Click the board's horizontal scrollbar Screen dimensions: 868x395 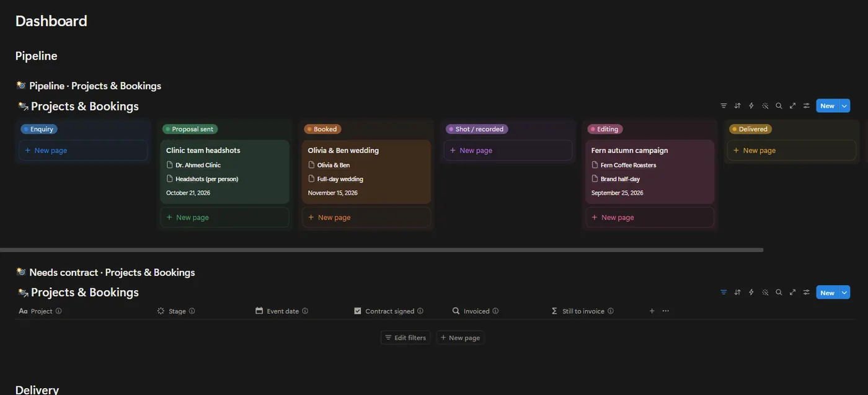point(381,250)
